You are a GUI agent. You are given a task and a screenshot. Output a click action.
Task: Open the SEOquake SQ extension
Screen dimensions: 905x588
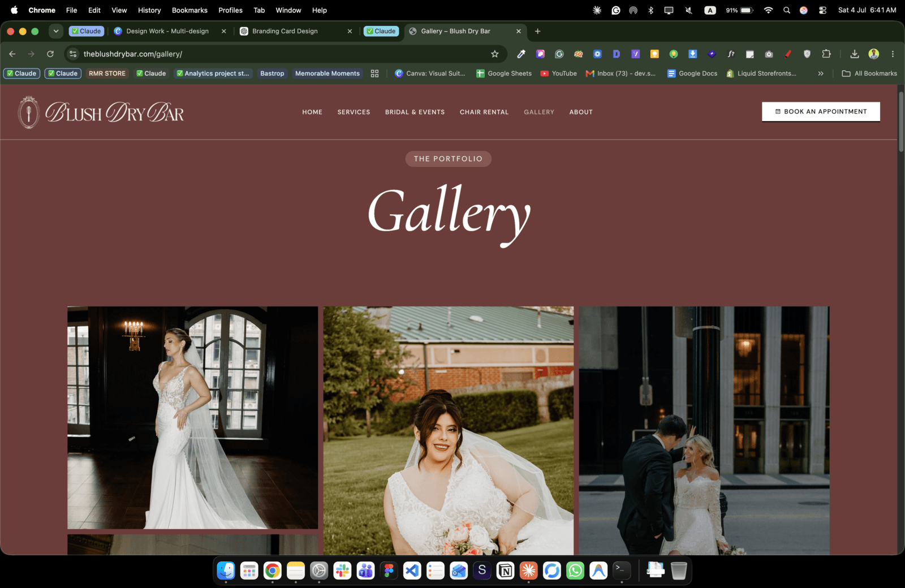579,54
